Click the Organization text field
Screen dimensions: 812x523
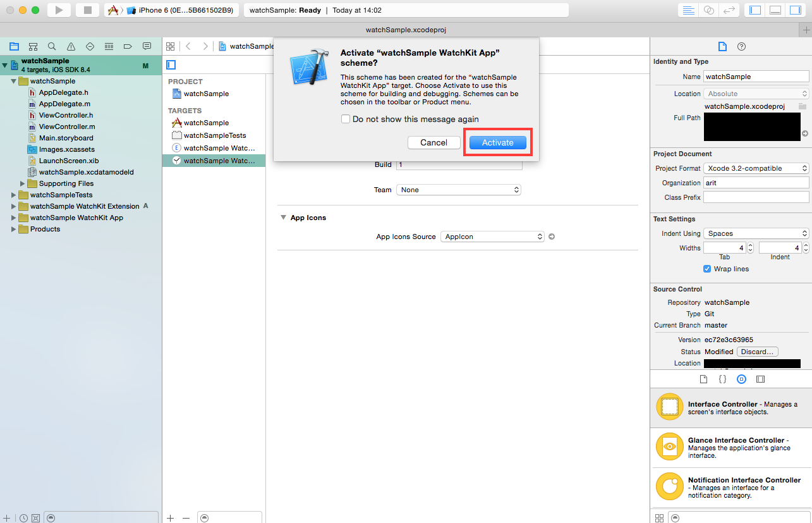pyautogui.click(x=756, y=183)
